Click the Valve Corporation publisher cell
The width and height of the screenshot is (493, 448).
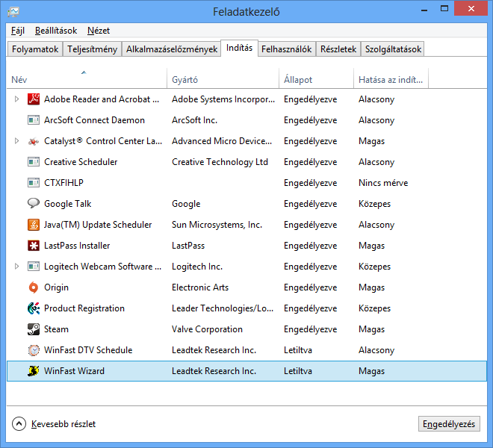(x=207, y=329)
